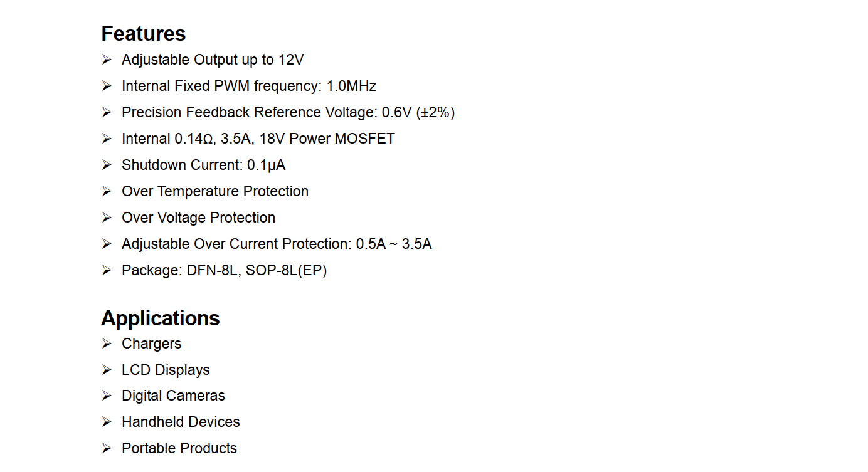
Task: Click the arrow bullet beside Digital Cameras
Action: tap(107, 396)
